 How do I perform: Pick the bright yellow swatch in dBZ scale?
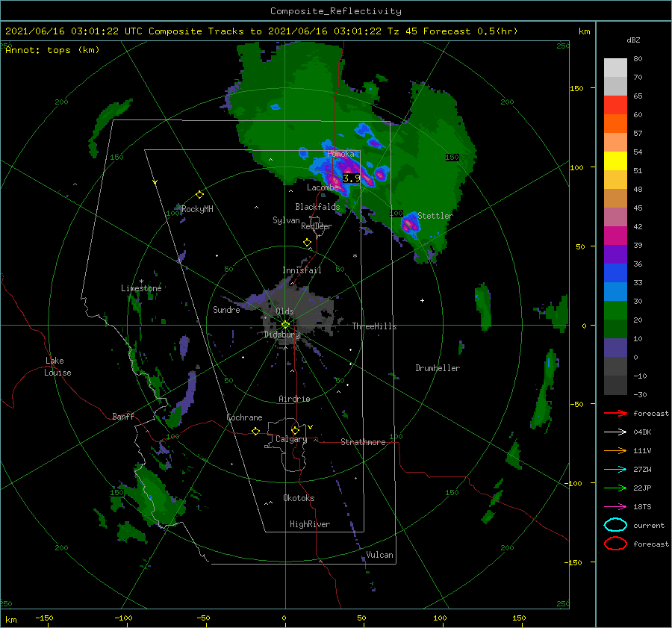(x=615, y=161)
